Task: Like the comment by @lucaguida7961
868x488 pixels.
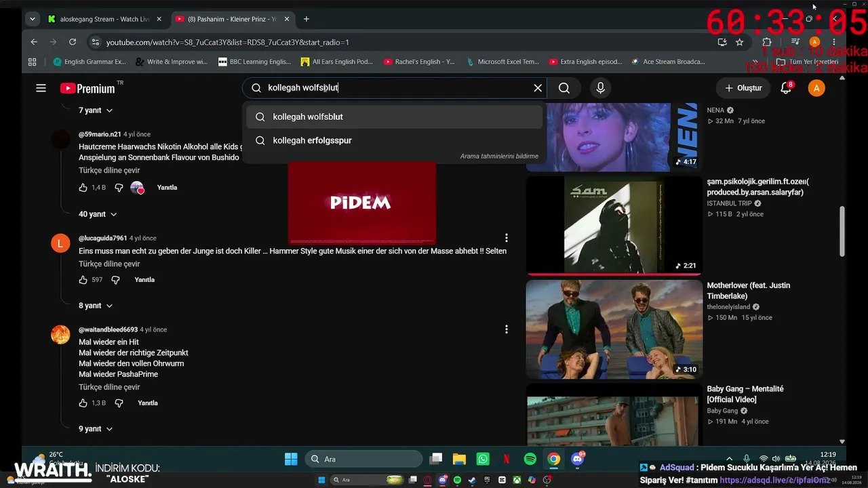Action: (x=83, y=280)
